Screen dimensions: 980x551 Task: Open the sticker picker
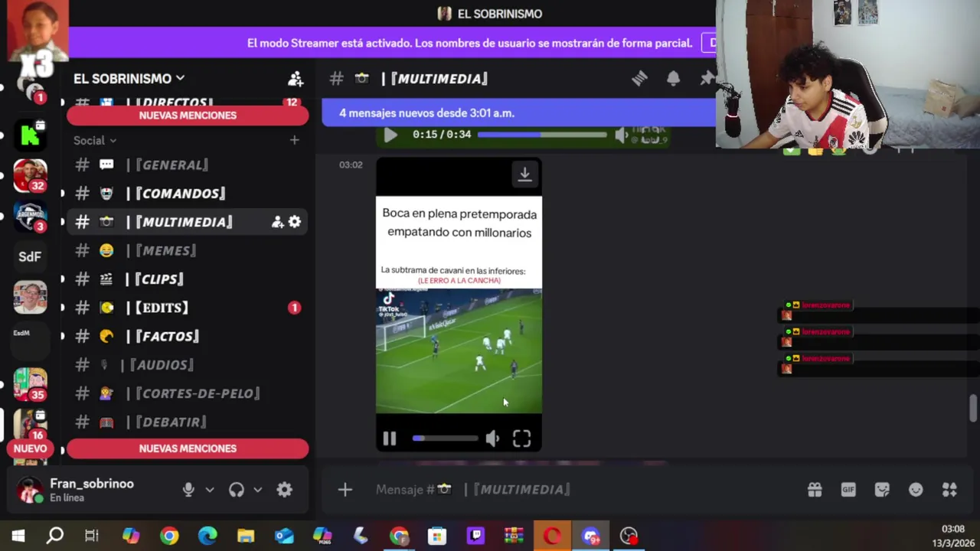(882, 490)
